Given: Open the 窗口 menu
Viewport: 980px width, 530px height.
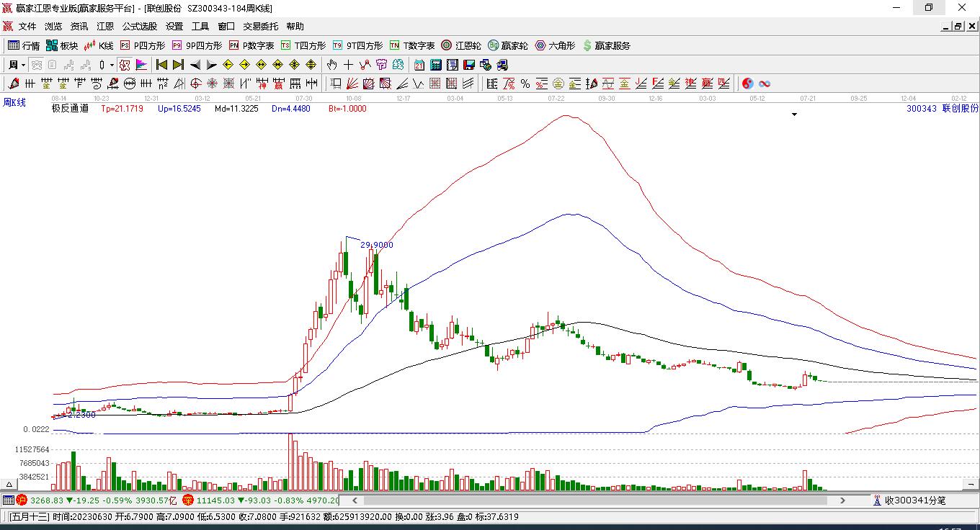Looking at the screenshot, I should pos(226,27).
